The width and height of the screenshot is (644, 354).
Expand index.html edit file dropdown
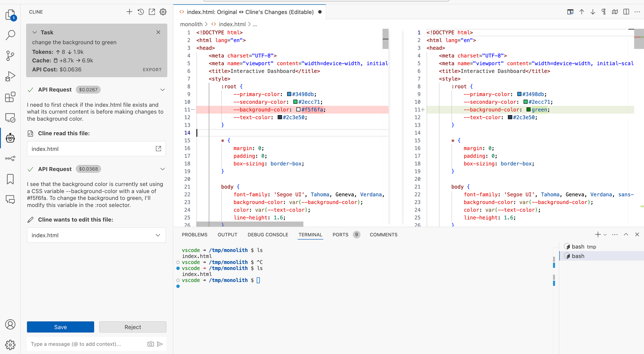click(x=158, y=235)
